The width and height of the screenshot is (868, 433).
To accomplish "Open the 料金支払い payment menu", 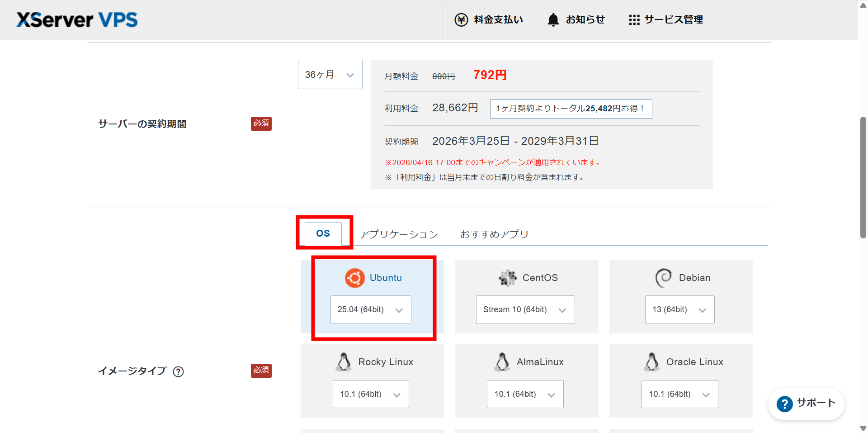I will pos(489,20).
